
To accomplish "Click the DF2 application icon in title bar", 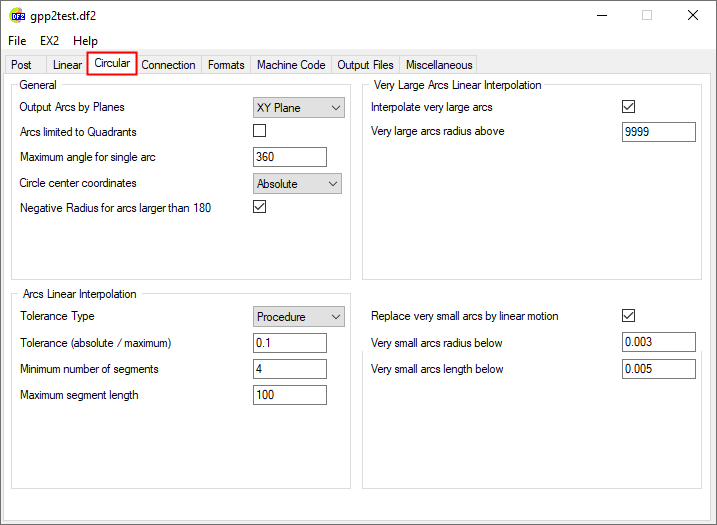I will [x=17, y=16].
